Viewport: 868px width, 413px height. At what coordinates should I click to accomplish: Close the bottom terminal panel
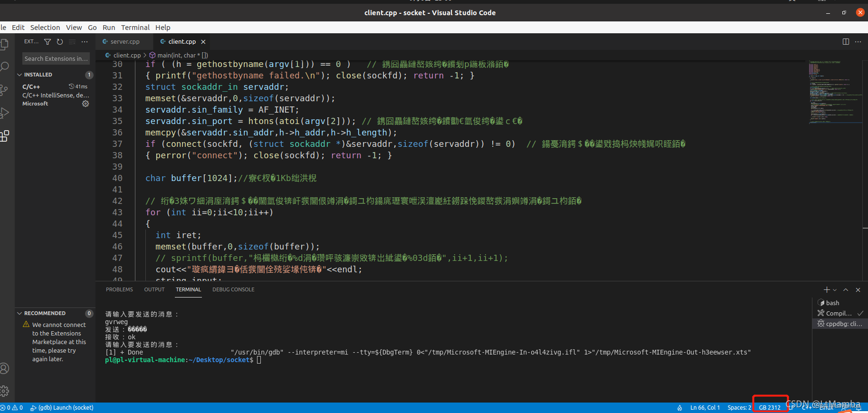click(x=858, y=289)
